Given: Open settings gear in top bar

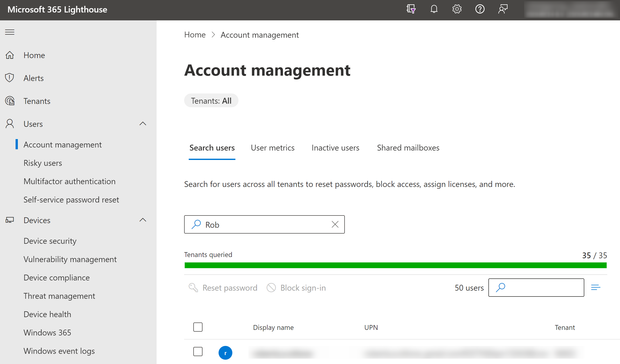Looking at the screenshot, I should [457, 9].
